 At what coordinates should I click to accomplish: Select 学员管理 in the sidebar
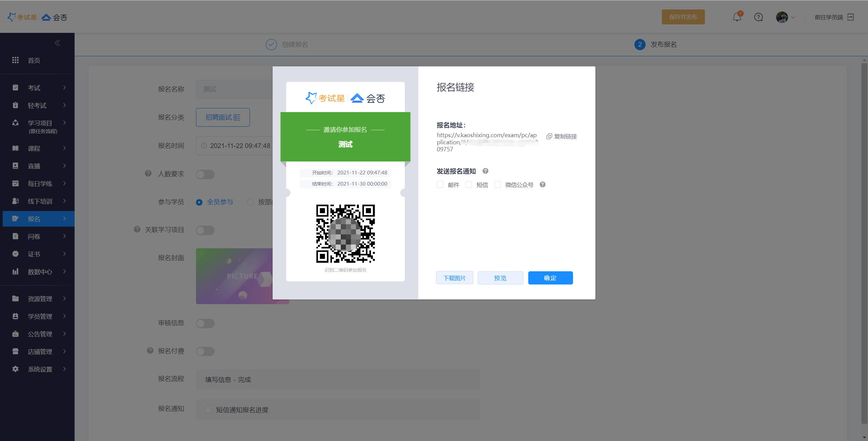pyautogui.click(x=40, y=316)
